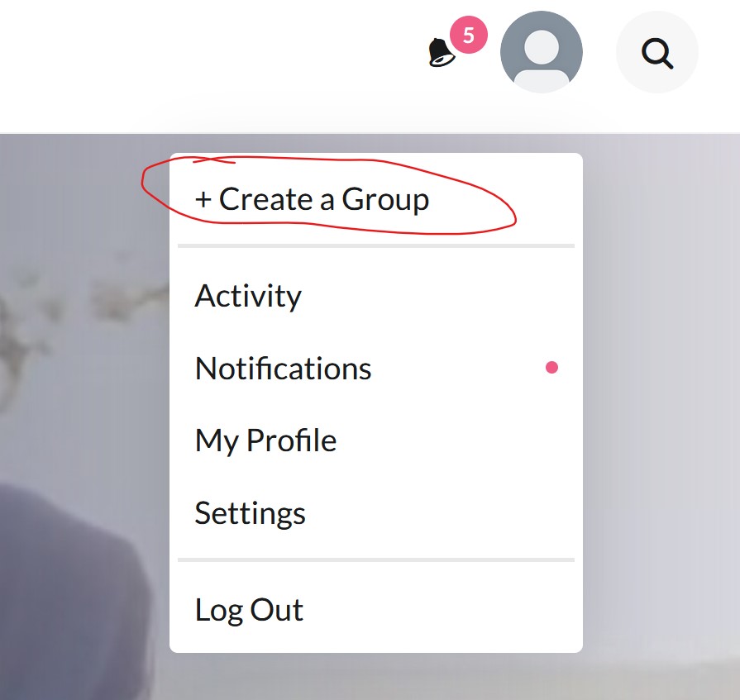The image size is (740, 700).
Task: Choose Settings in the account menu
Action: point(376,513)
